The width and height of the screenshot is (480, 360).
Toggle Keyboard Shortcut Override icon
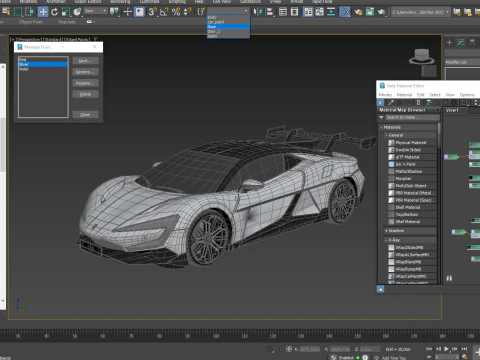[139, 12]
